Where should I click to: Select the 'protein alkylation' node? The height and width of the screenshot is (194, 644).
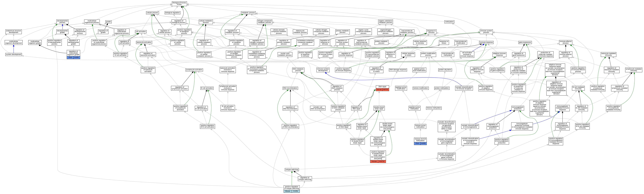[x=445, y=70]
